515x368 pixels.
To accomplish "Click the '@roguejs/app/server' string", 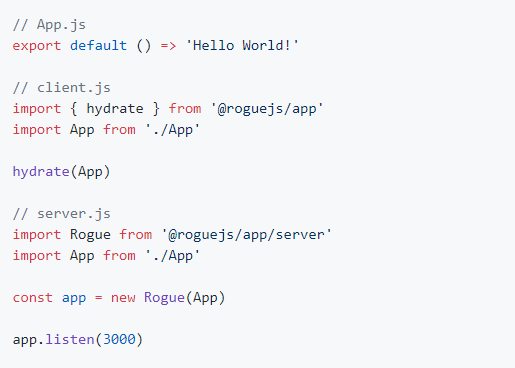I will point(247,235).
